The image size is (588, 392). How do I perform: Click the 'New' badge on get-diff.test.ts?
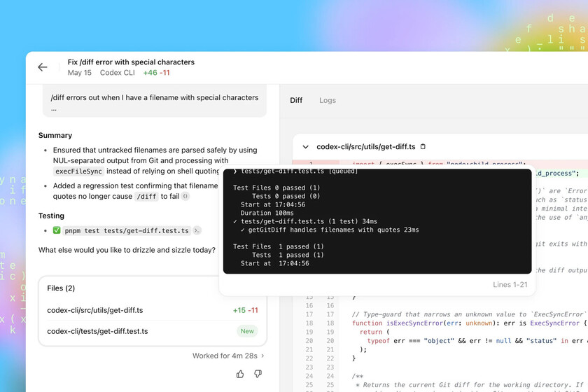(x=247, y=331)
